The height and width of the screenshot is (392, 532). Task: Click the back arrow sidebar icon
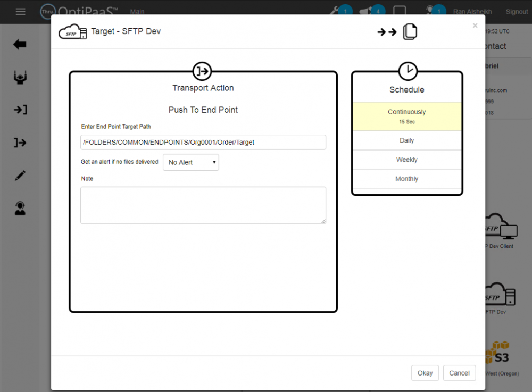tap(20, 45)
